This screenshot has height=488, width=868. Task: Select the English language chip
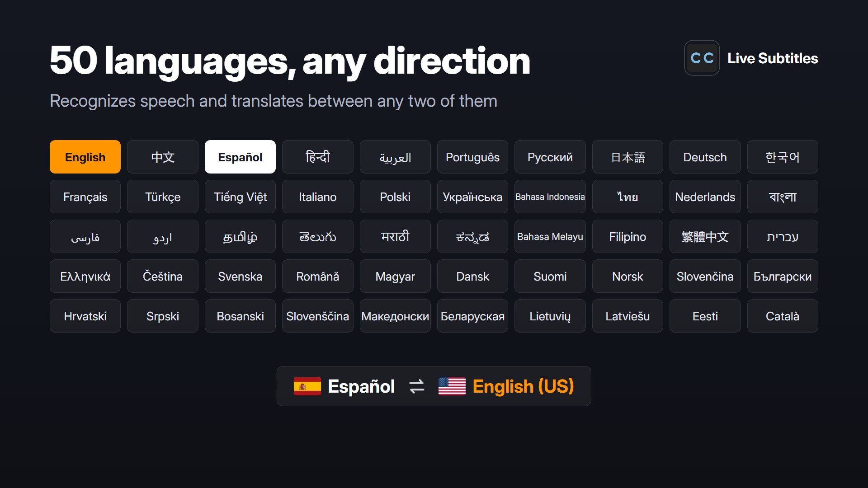tap(85, 157)
